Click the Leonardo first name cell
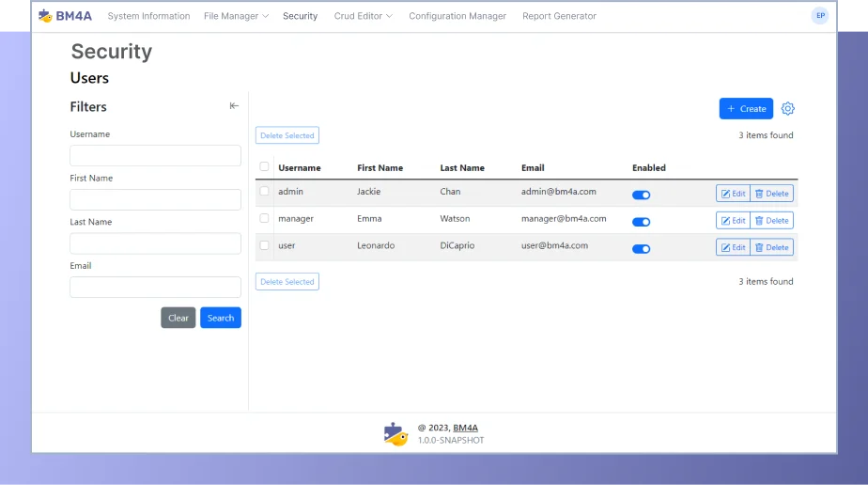Viewport: 868px width, 485px height. point(376,245)
